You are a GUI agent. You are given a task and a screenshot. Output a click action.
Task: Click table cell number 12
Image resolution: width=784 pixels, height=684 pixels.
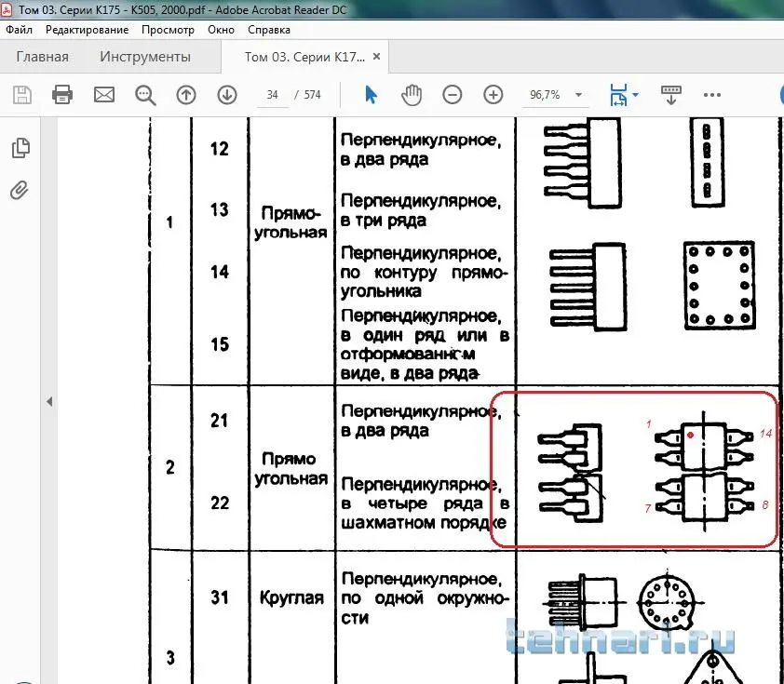pos(220,148)
